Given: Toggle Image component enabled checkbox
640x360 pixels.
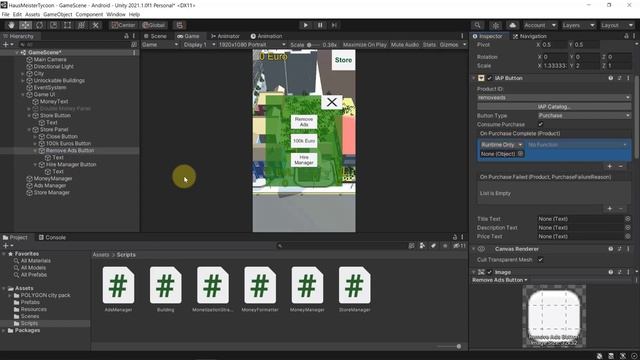Looking at the screenshot, I should point(489,272).
